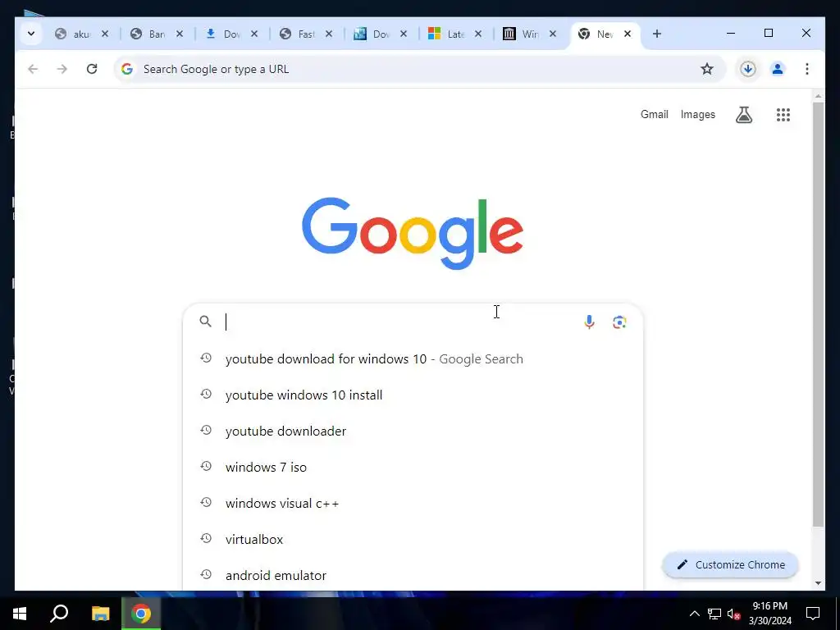This screenshot has height=630, width=840.
Task: Switch to the 'Fast' tab
Action: click(x=297, y=34)
